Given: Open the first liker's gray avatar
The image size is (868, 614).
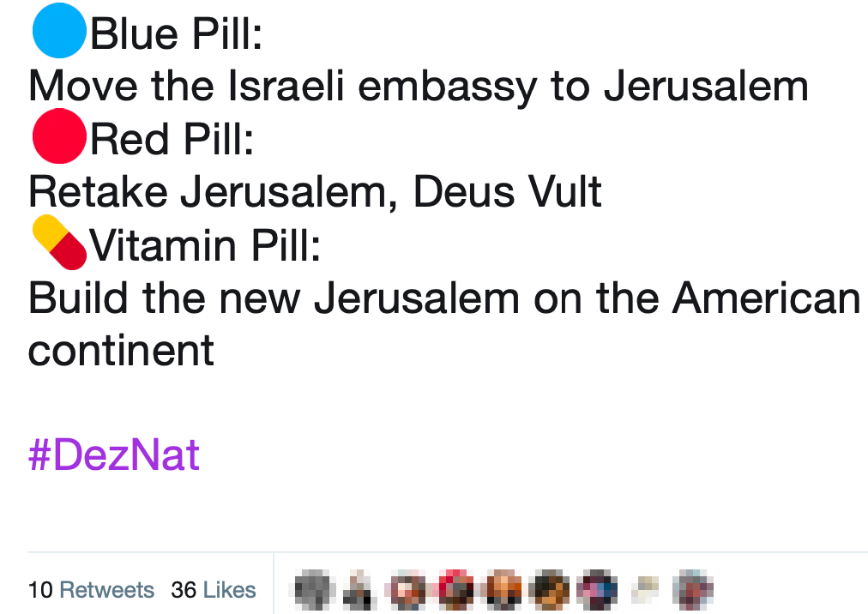Looking at the screenshot, I should pos(315,590).
